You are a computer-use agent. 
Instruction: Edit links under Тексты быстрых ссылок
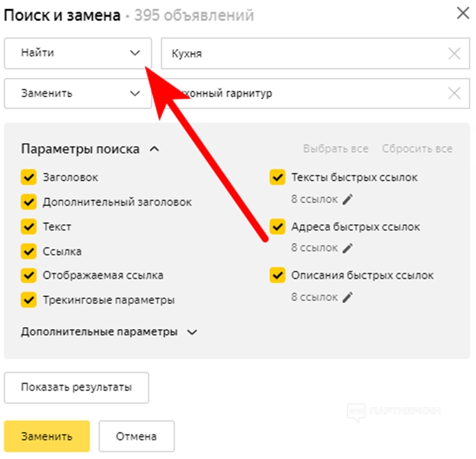(348, 199)
